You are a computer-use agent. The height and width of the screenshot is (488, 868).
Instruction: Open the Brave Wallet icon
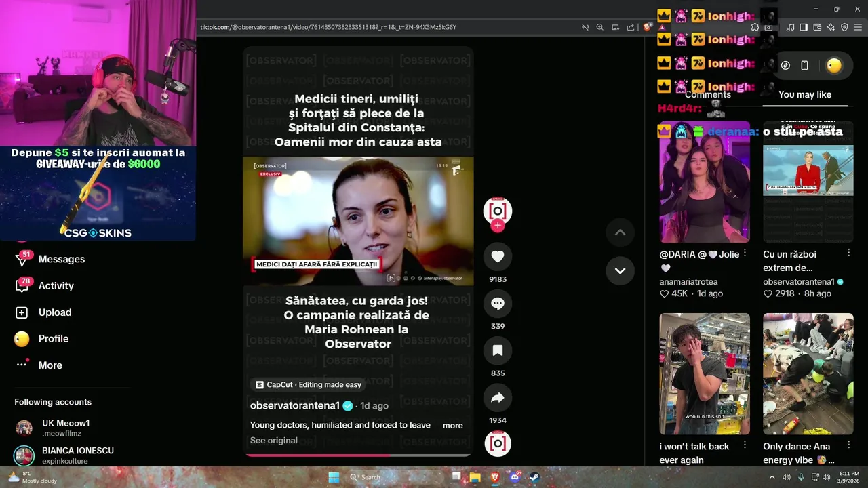point(817,27)
